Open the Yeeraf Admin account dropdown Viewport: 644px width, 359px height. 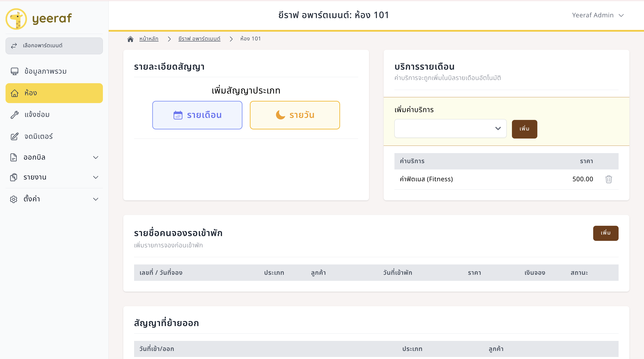[x=598, y=15]
